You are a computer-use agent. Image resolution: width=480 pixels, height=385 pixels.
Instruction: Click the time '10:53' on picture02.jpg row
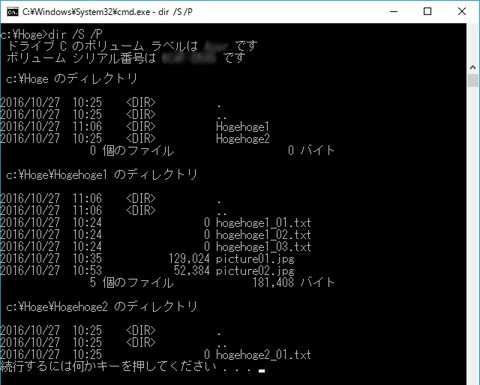pos(87,271)
